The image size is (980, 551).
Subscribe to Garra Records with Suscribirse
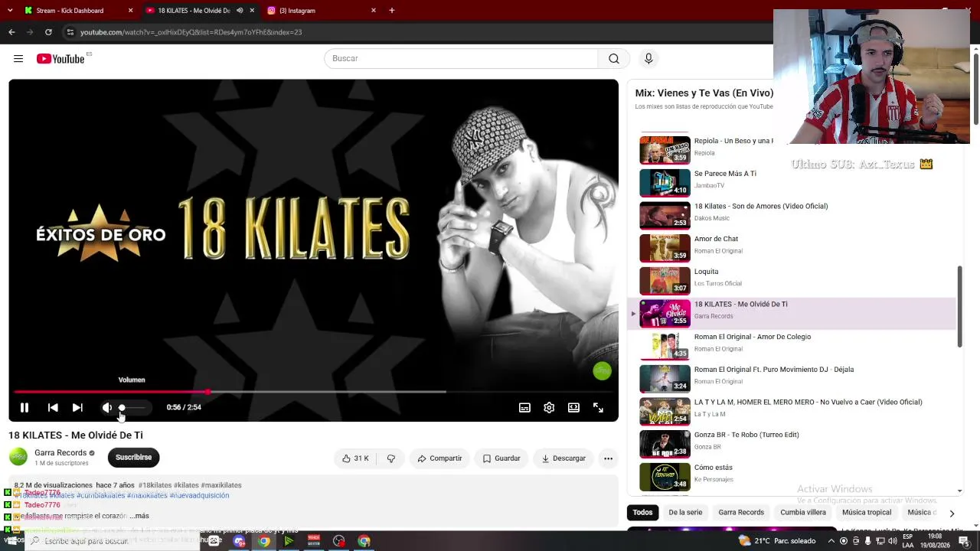[x=133, y=458]
